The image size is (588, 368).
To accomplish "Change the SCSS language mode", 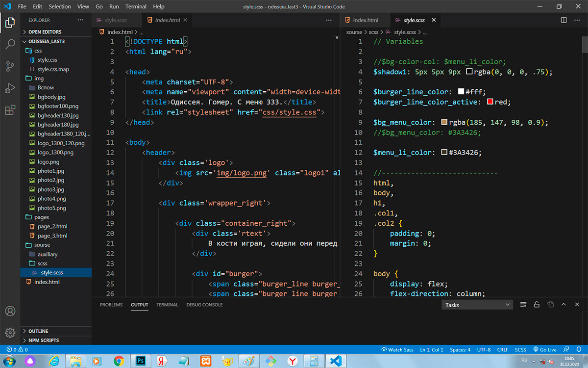I will click(x=520, y=350).
